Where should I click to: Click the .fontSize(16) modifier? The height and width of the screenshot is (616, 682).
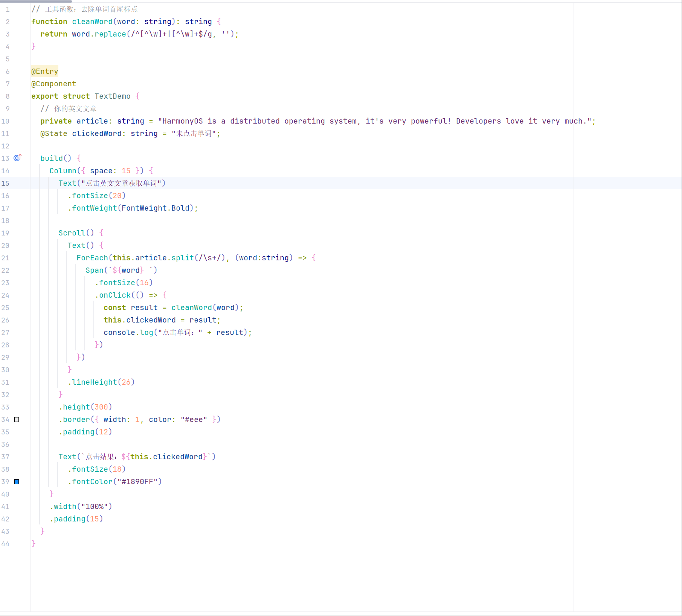(124, 283)
